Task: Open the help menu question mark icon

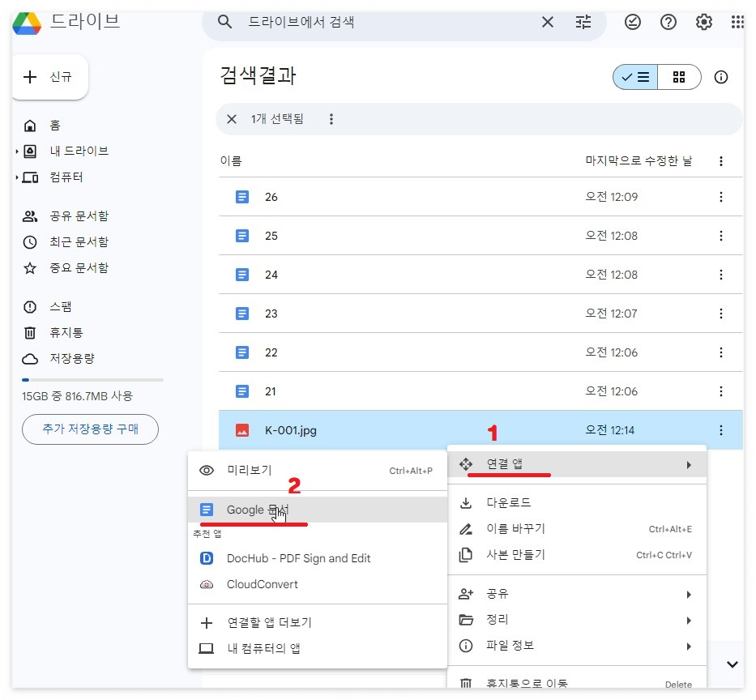Action: pos(668,22)
